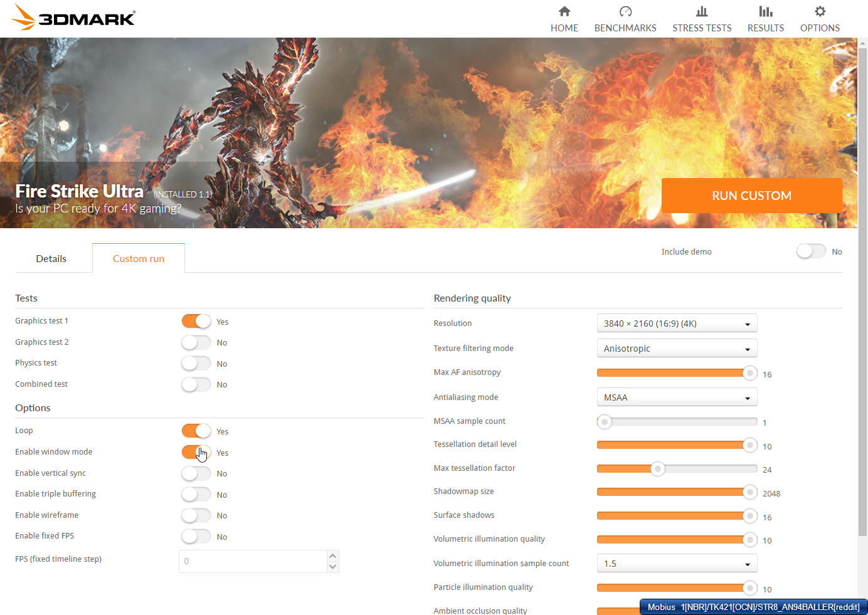
Task: Enable vertical sync toggle
Action: [x=196, y=473]
